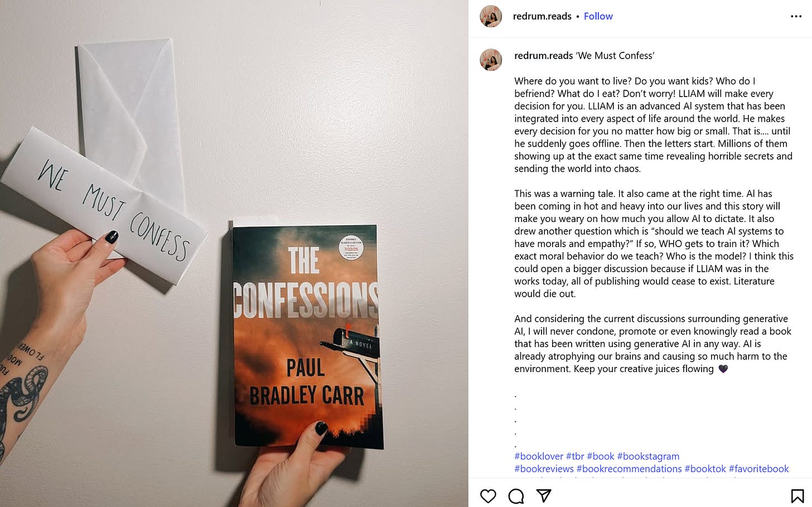Open redrum.reads username in the header

point(542,16)
